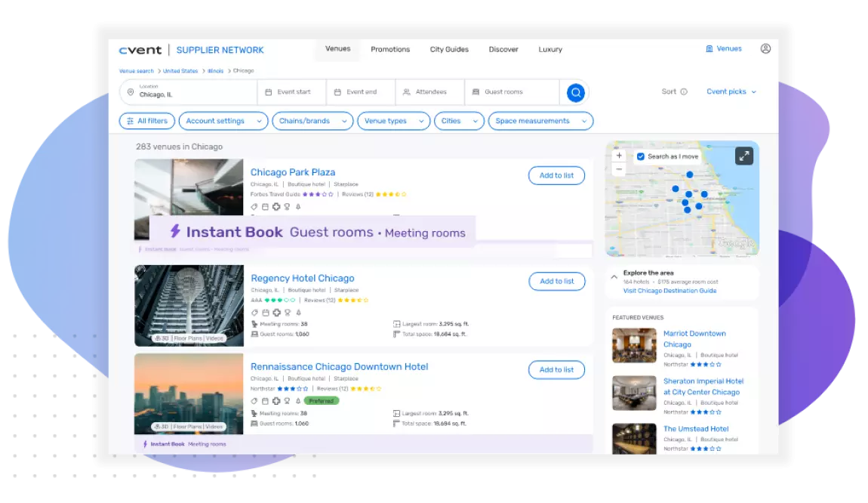Screen dimensions: 868x503
Task: Click the cvent logo
Action: tap(140, 50)
